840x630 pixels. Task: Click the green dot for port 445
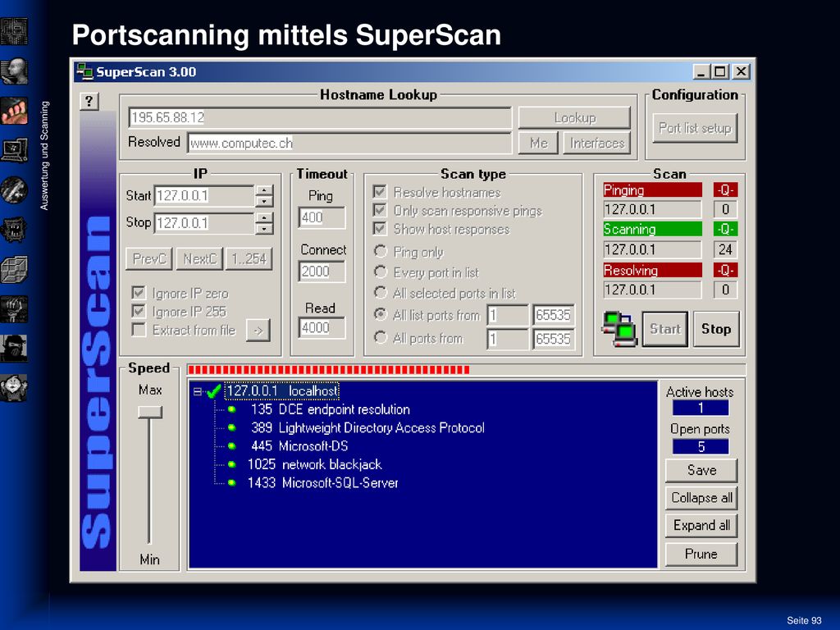click(232, 446)
